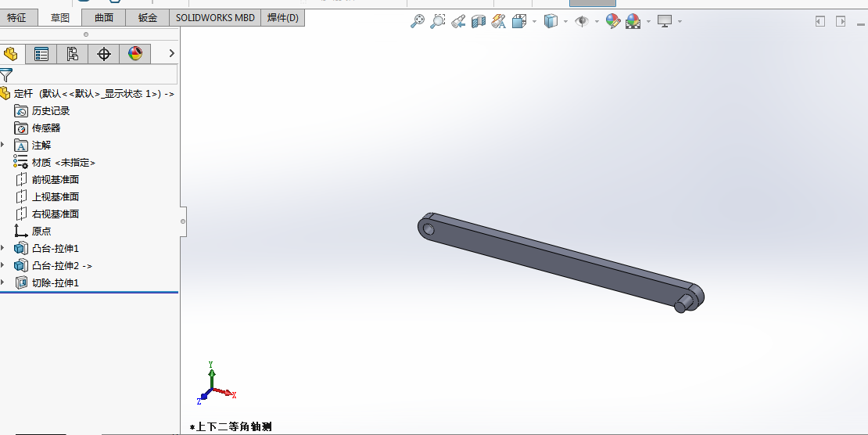Click the right document window arrow button
The width and height of the screenshot is (868, 435).
point(841,21)
